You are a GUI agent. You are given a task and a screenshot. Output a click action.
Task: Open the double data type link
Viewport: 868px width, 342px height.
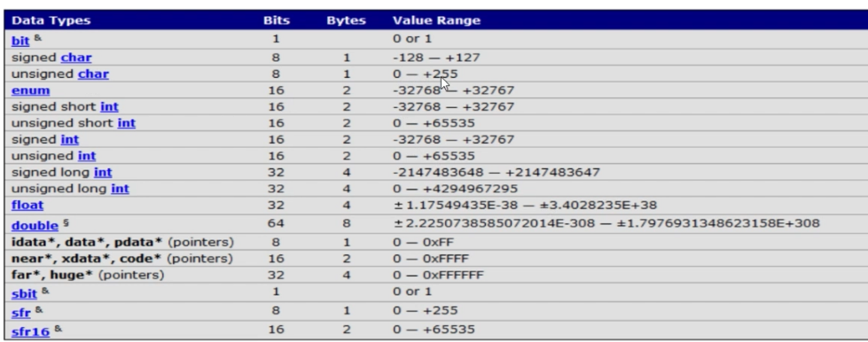tap(35, 225)
